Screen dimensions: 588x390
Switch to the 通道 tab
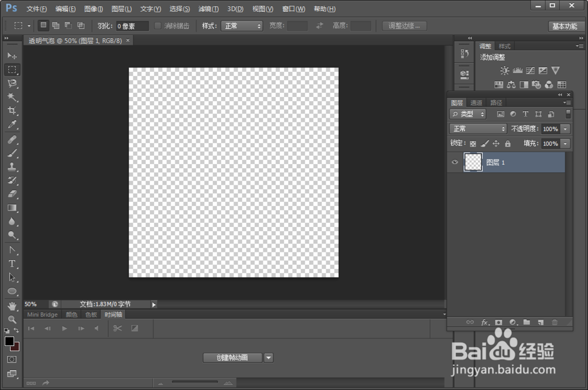tap(476, 102)
